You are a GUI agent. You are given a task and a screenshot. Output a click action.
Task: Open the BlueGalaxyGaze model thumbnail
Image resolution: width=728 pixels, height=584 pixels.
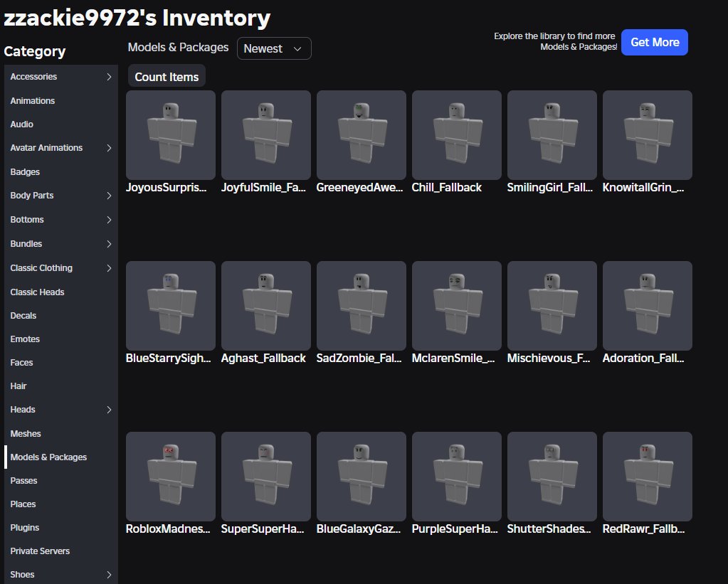click(362, 477)
